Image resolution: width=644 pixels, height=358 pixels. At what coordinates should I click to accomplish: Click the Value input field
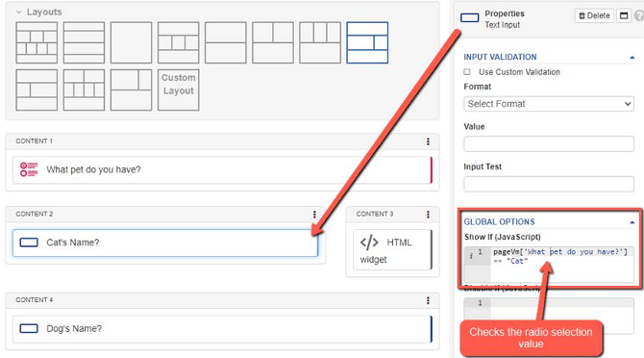point(549,143)
